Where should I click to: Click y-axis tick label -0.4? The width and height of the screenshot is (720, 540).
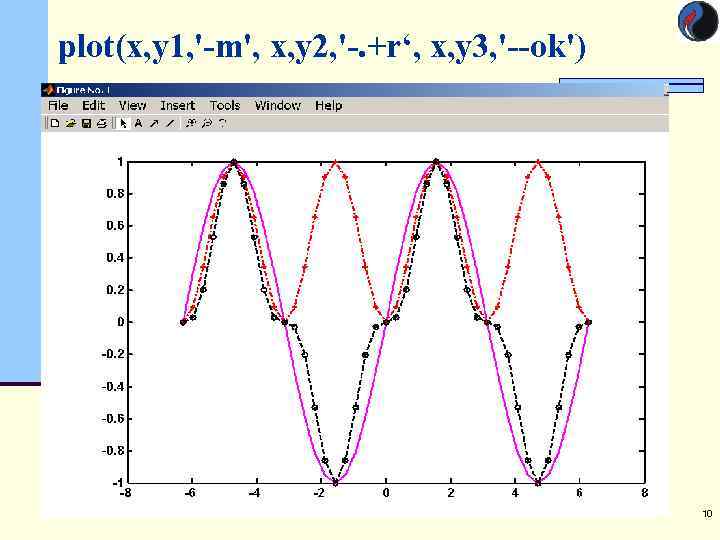pyautogui.click(x=113, y=387)
